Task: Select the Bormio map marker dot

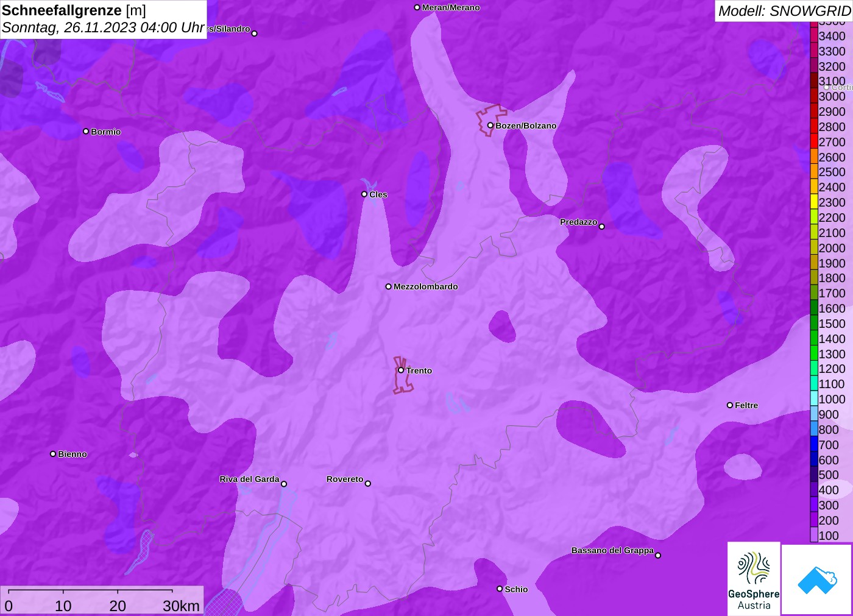Action: pos(86,131)
